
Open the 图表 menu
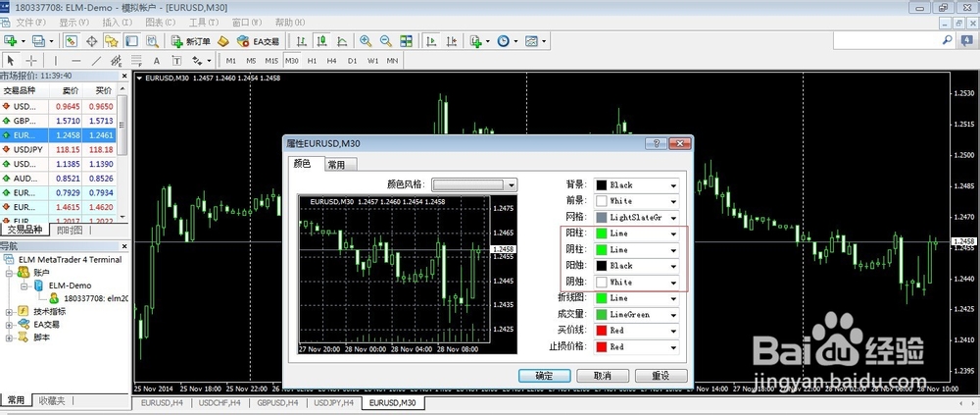[161, 23]
